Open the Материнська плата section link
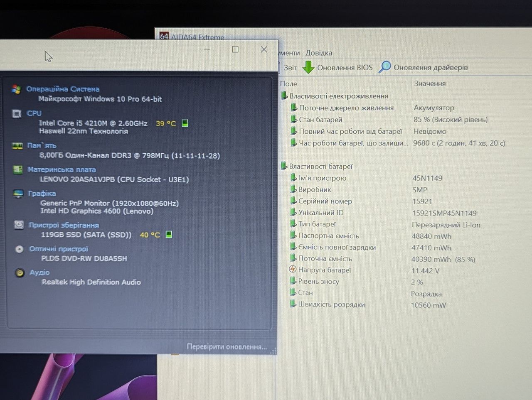 [x=62, y=169]
